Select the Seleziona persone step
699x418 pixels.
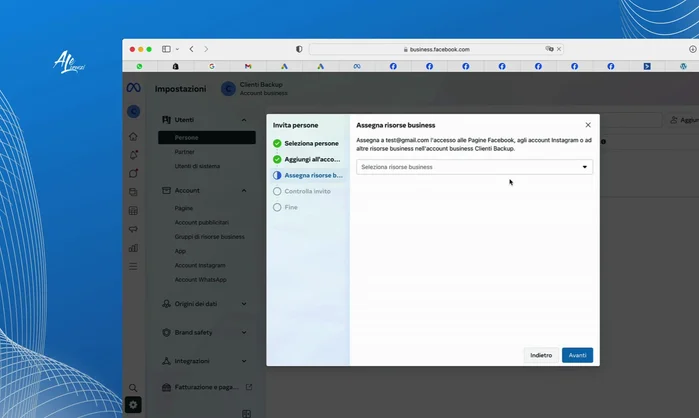[308, 143]
